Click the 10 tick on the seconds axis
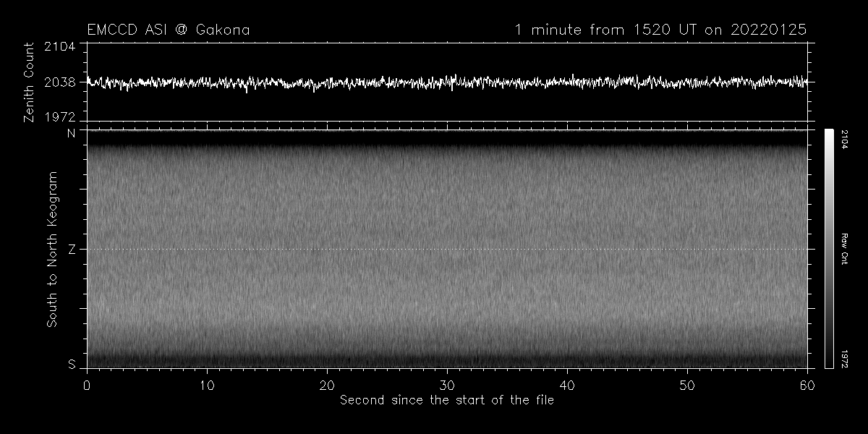 pos(207,384)
